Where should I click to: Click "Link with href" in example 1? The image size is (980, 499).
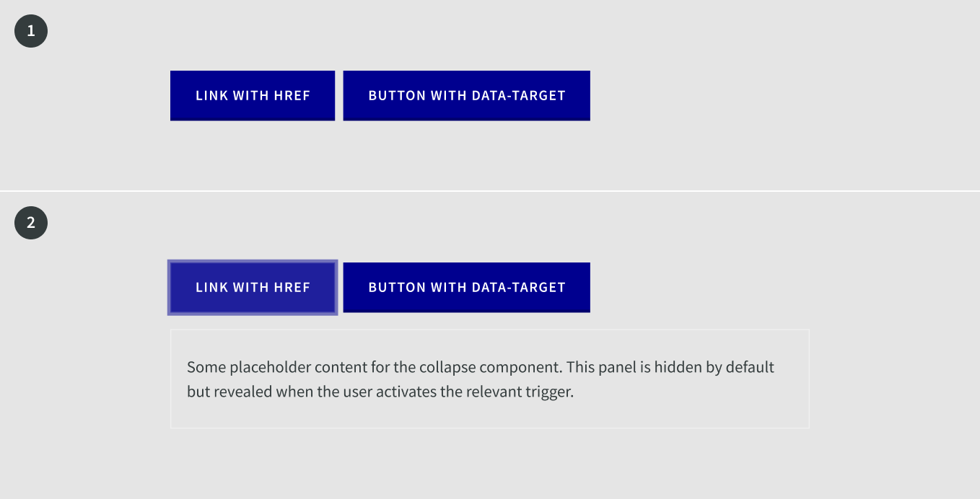pyautogui.click(x=253, y=95)
